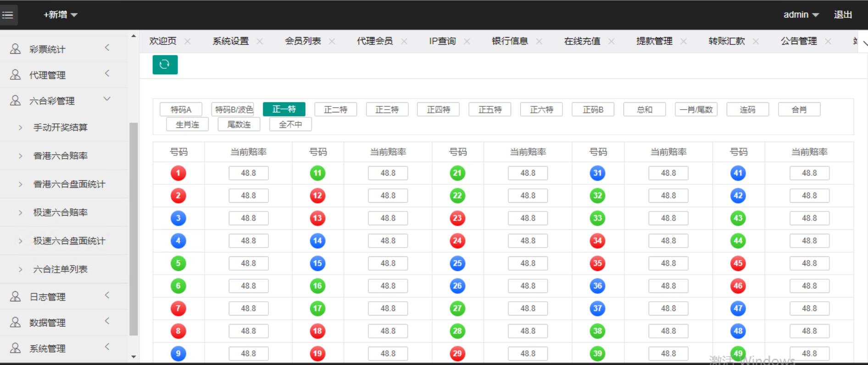
Task: Click the blue number 31 ball
Action: click(597, 173)
